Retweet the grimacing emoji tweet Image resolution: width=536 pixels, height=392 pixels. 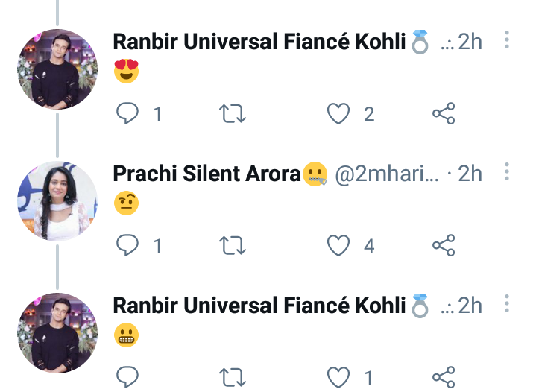point(233,377)
